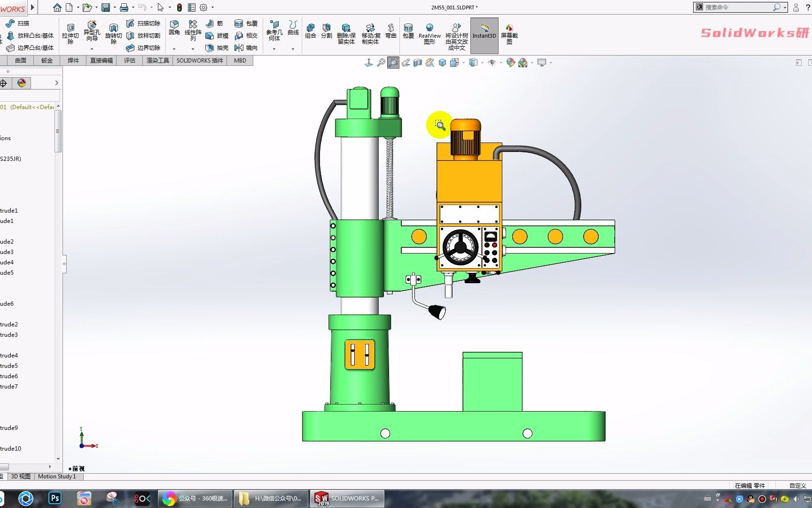Viewport: 812px width, 508px height.
Task: Click the 组合 combine tool
Action: coord(311,31)
